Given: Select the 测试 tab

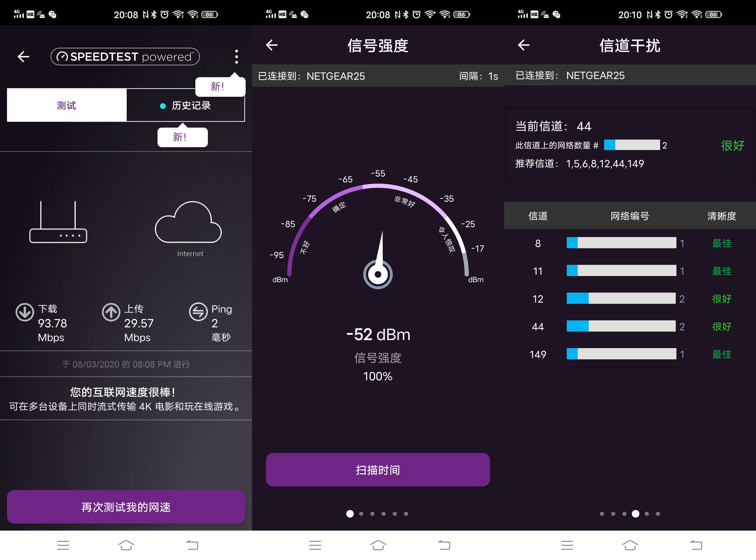Looking at the screenshot, I should [66, 105].
